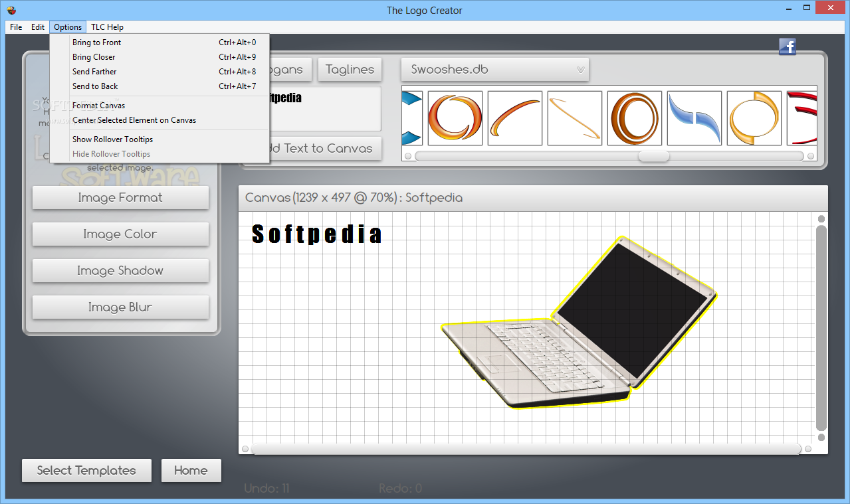Click the Redo: 0 status text
This screenshot has height=504, width=850.
pos(400,489)
